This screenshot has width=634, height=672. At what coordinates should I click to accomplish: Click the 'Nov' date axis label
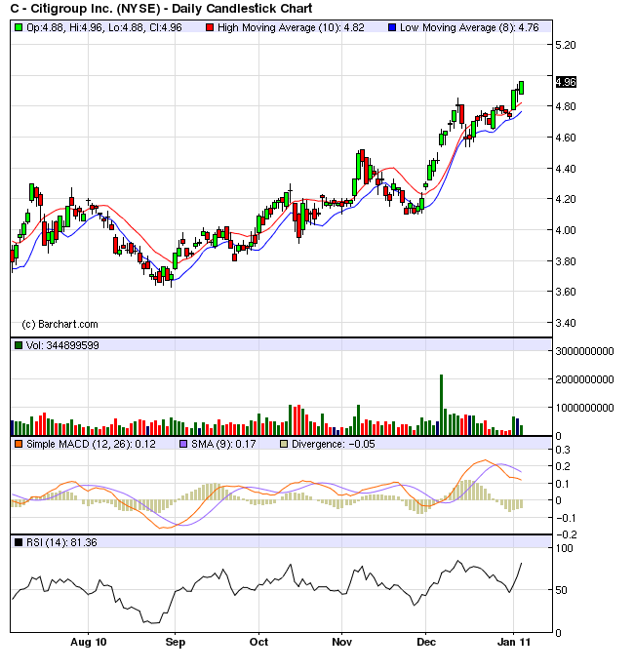[342, 643]
